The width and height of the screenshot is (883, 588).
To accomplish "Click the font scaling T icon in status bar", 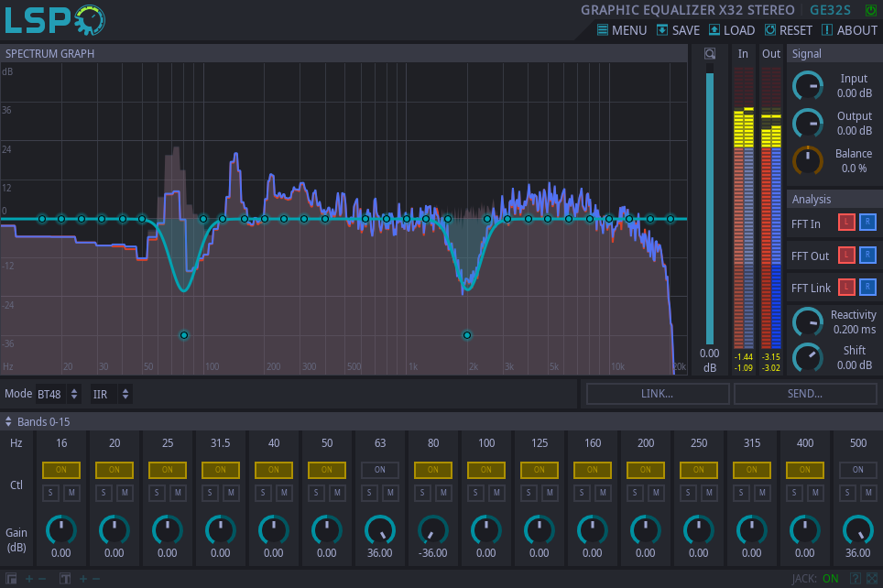I will pyautogui.click(x=65, y=579).
